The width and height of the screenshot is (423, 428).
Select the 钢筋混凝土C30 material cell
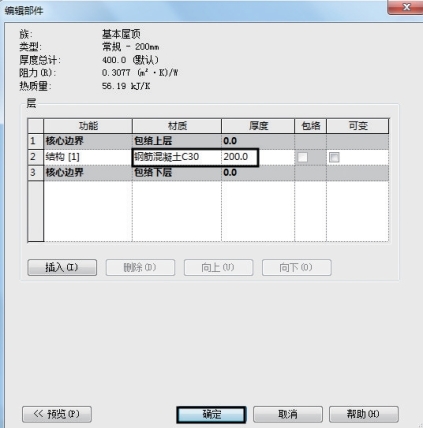pyautogui.click(x=177, y=157)
